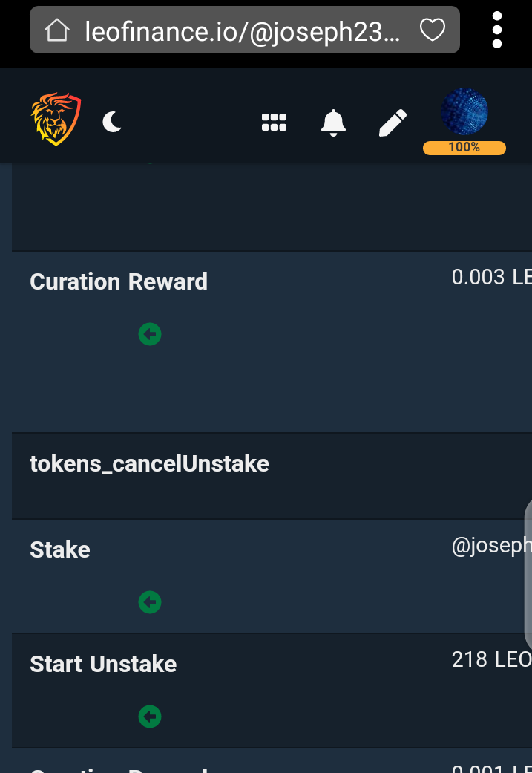532x773 pixels.
Task: Open the notifications bell
Action: [334, 123]
